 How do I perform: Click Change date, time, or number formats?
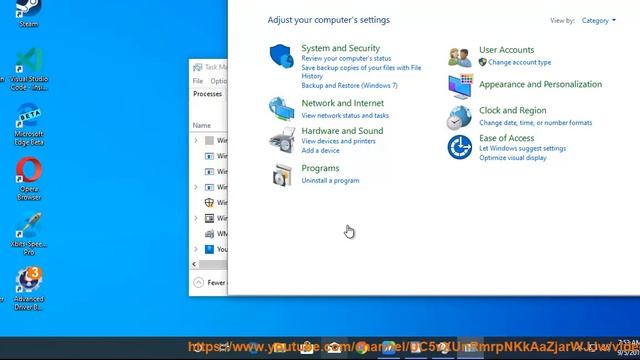(536, 123)
